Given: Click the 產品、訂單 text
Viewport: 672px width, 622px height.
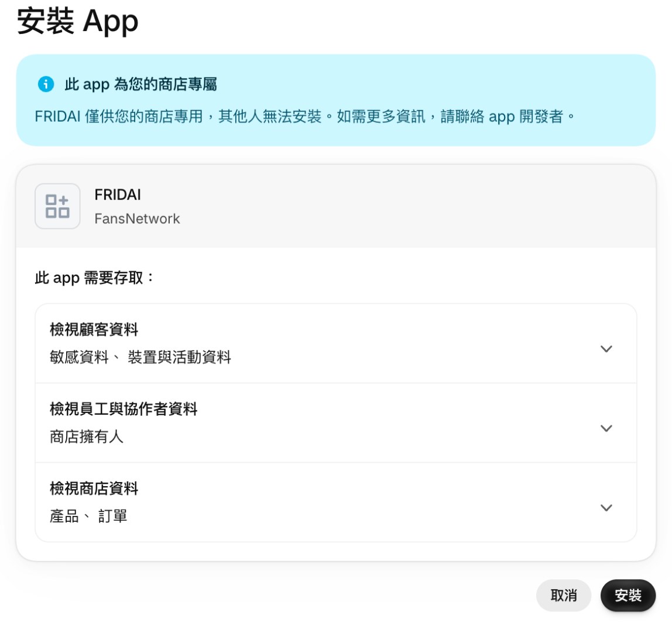Looking at the screenshot, I should click(x=88, y=515).
